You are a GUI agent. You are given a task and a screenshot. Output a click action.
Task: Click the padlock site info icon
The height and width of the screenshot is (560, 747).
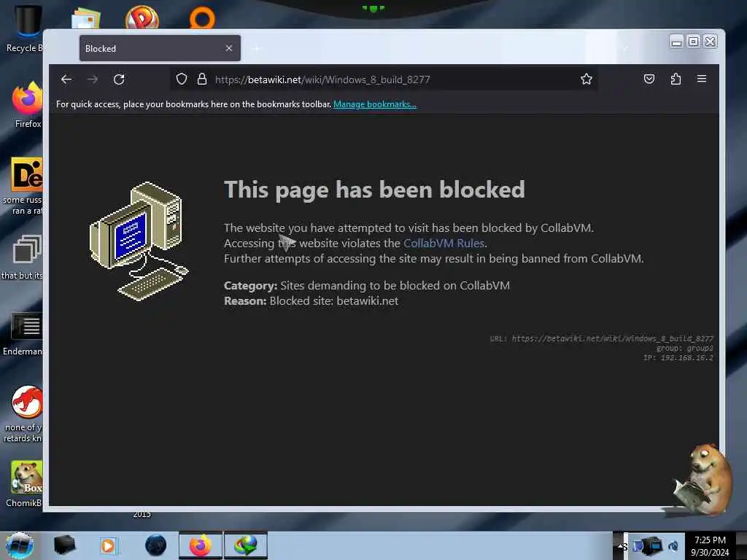click(x=202, y=79)
